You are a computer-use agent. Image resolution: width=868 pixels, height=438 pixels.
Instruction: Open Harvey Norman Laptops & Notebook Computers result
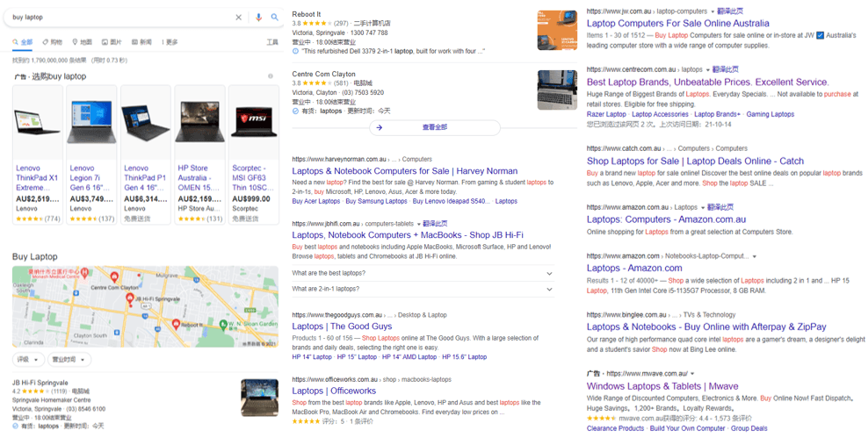(405, 171)
